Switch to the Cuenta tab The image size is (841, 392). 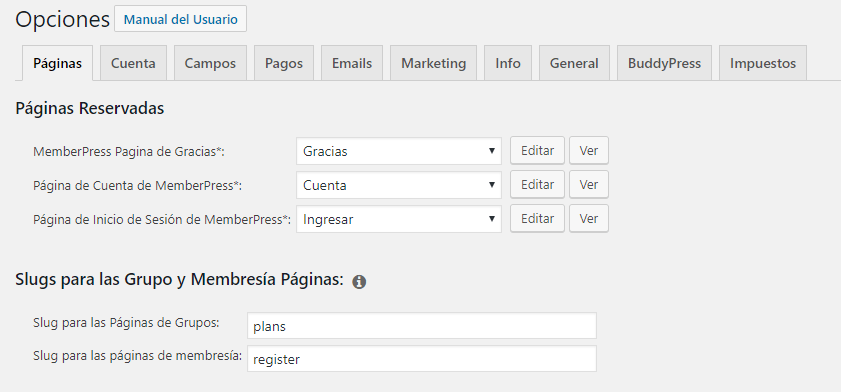point(133,63)
